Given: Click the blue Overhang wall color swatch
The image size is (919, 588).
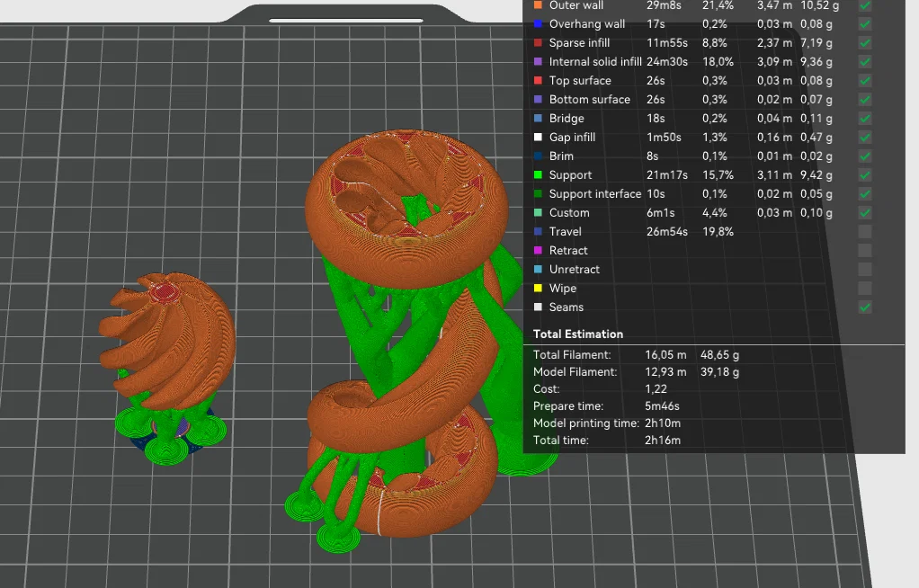Looking at the screenshot, I should click(x=538, y=24).
